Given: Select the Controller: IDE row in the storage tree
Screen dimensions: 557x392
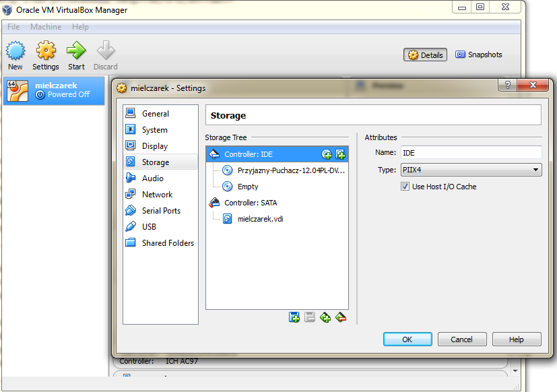Looking at the screenshot, I should pos(277,154).
